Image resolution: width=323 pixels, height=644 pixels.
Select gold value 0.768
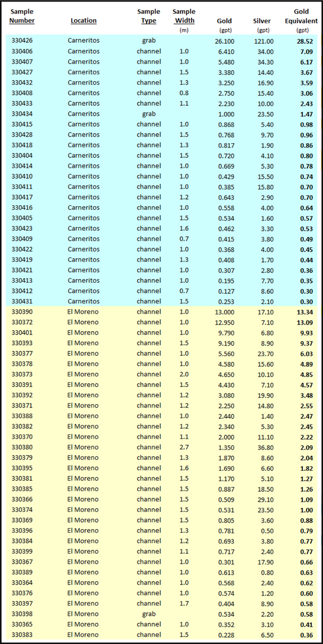click(226, 135)
